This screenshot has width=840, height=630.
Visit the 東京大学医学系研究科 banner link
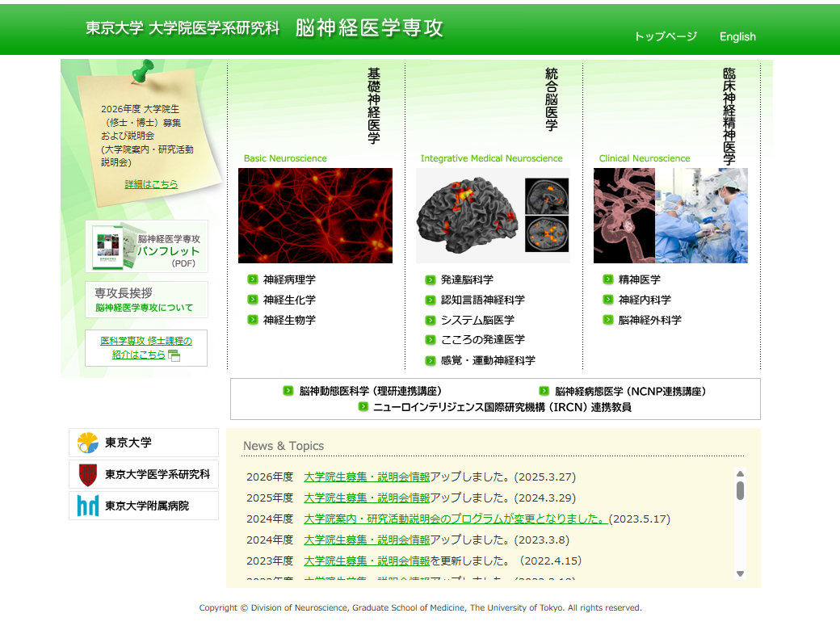(144, 474)
